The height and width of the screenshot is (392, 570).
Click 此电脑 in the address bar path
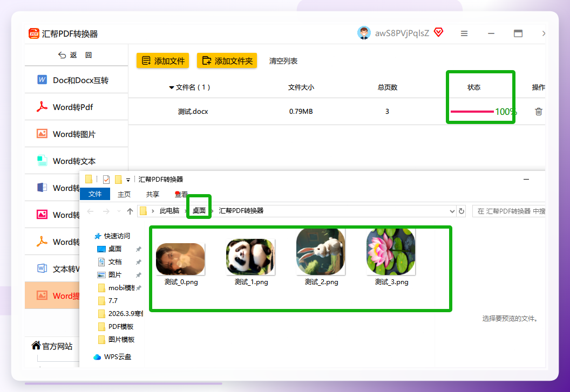169,211
